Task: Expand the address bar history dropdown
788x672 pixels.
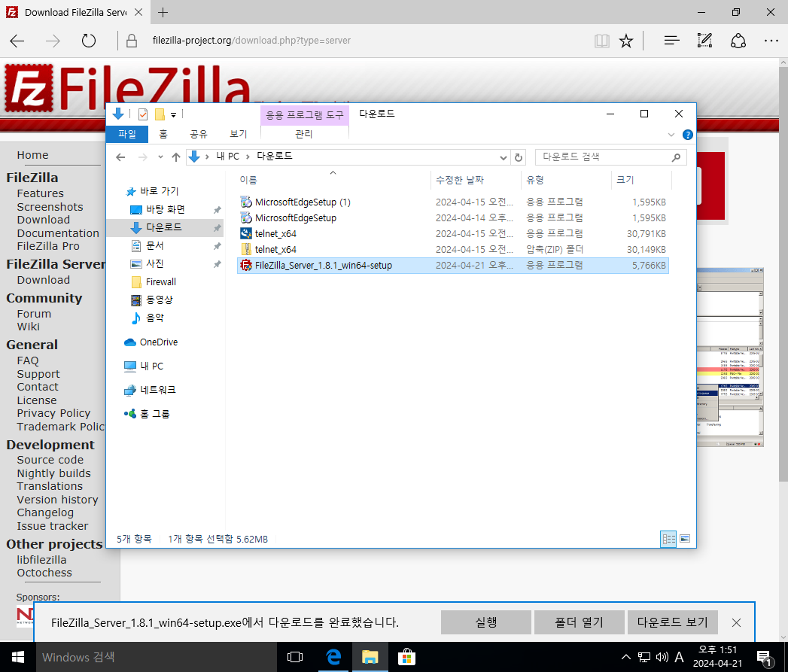Action: click(x=503, y=157)
